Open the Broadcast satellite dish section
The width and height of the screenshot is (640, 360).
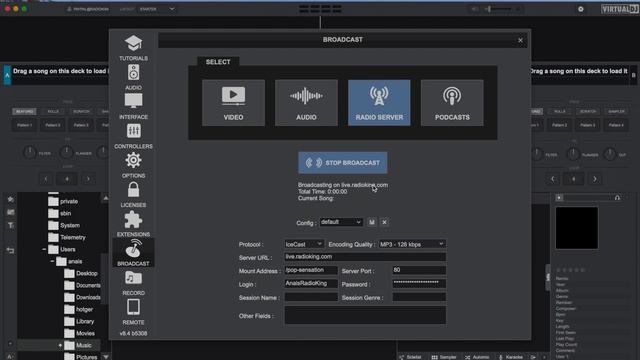133,253
